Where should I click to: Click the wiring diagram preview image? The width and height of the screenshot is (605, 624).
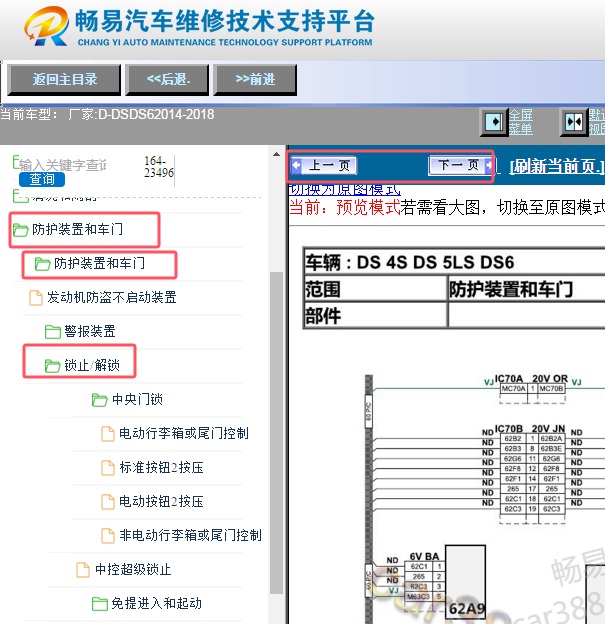click(x=485, y=497)
